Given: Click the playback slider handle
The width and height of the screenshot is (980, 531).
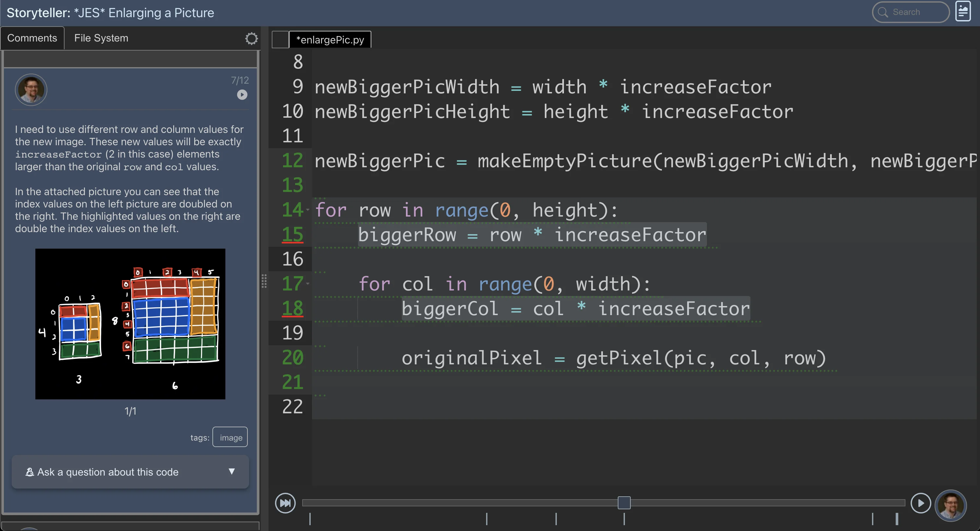Looking at the screenshot, I should 624,502.
